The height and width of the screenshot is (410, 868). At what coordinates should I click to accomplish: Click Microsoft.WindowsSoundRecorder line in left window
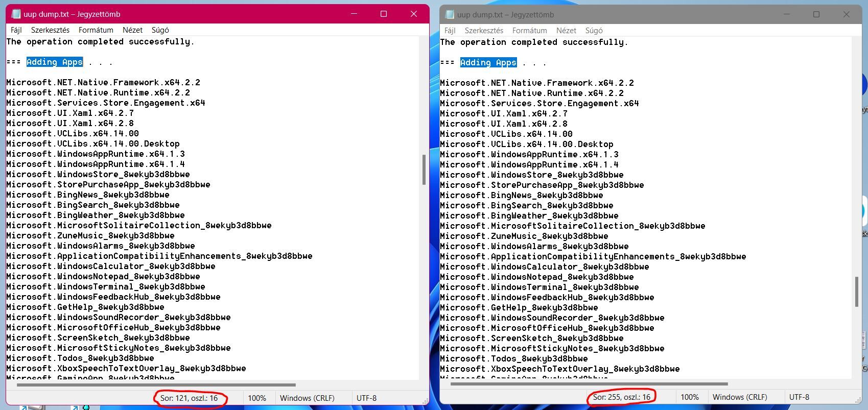119,317
